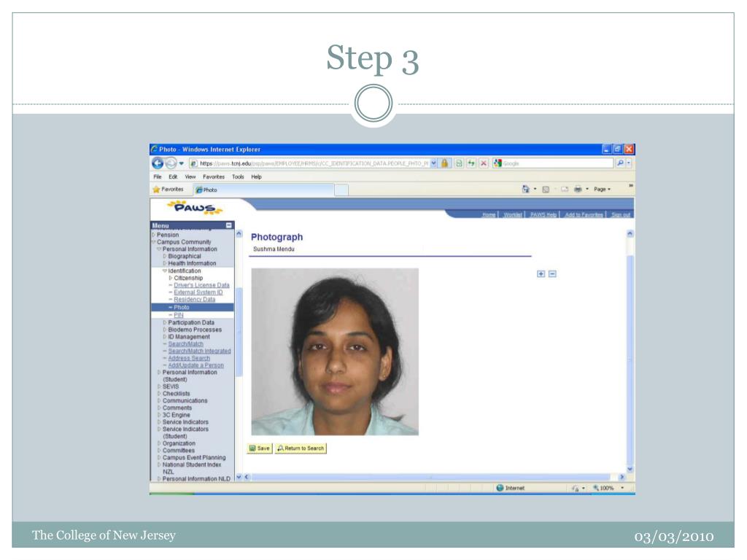Image resolution: width=747 pixels, height=560 pixels.
Task: Open the PAWS Help link
Action: [x=543, y=215]
